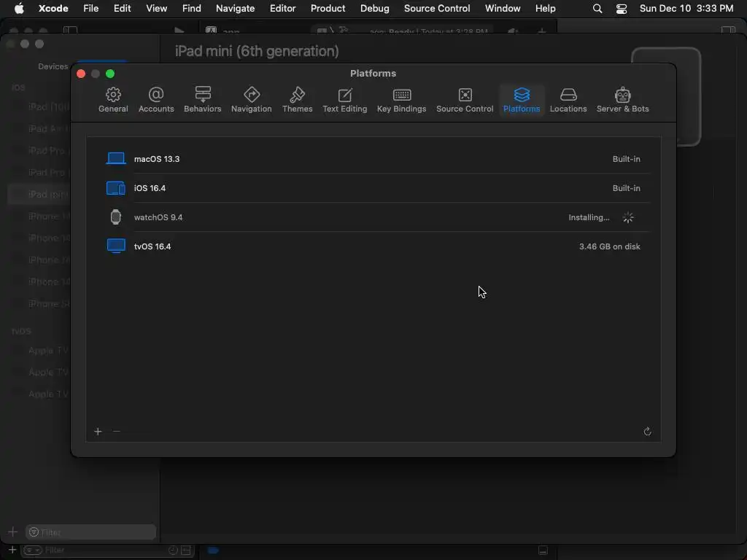Select the iOS 16.4 platform row
The image size is (747, 560).
(x=373, y=188)
